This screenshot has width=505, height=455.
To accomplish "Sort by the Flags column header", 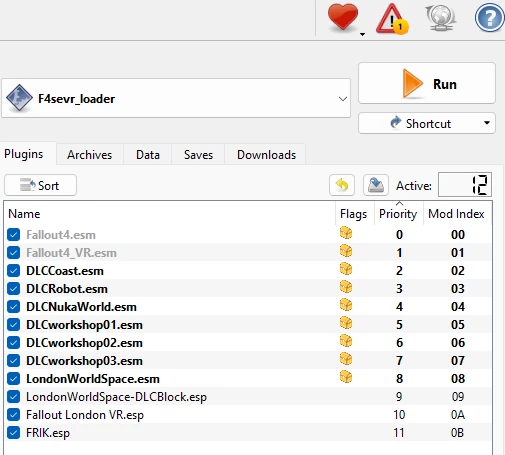I will pos(353,214).
